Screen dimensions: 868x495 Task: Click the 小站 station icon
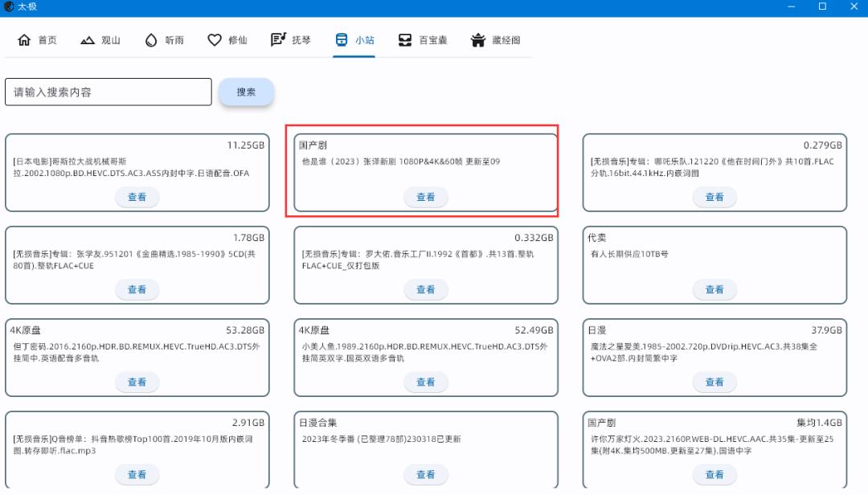(x=341, y=39)
